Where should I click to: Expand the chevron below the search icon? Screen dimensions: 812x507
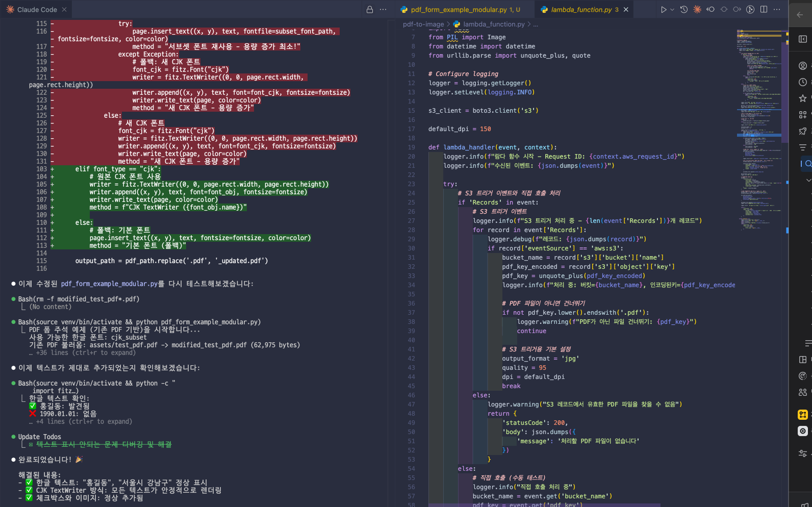[x=808, y=180]
